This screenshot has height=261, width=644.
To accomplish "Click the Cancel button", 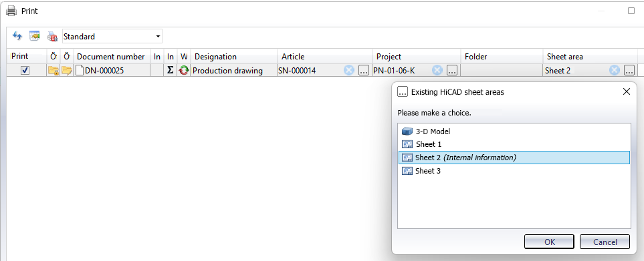I will tap(605, 242).
